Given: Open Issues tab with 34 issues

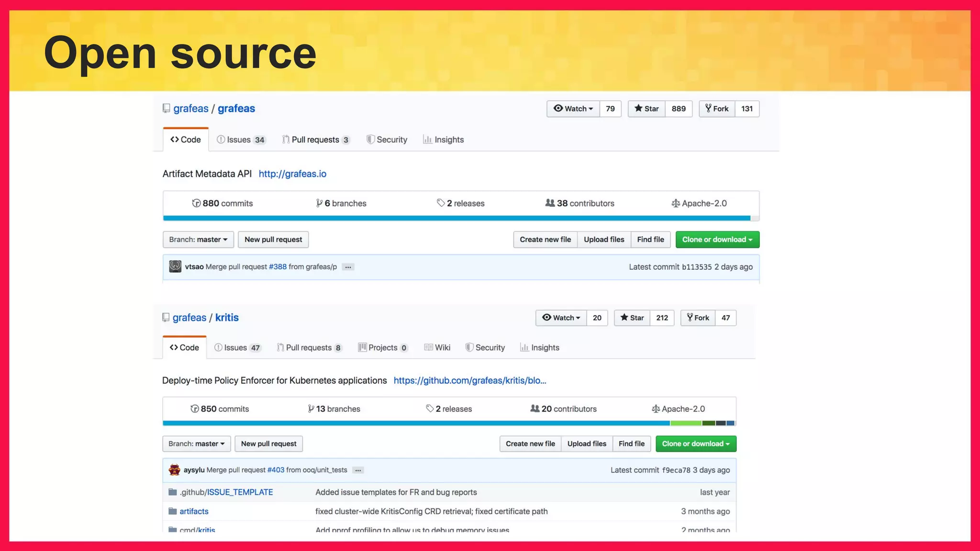Looking at the screenshot, I should (241, 140).
